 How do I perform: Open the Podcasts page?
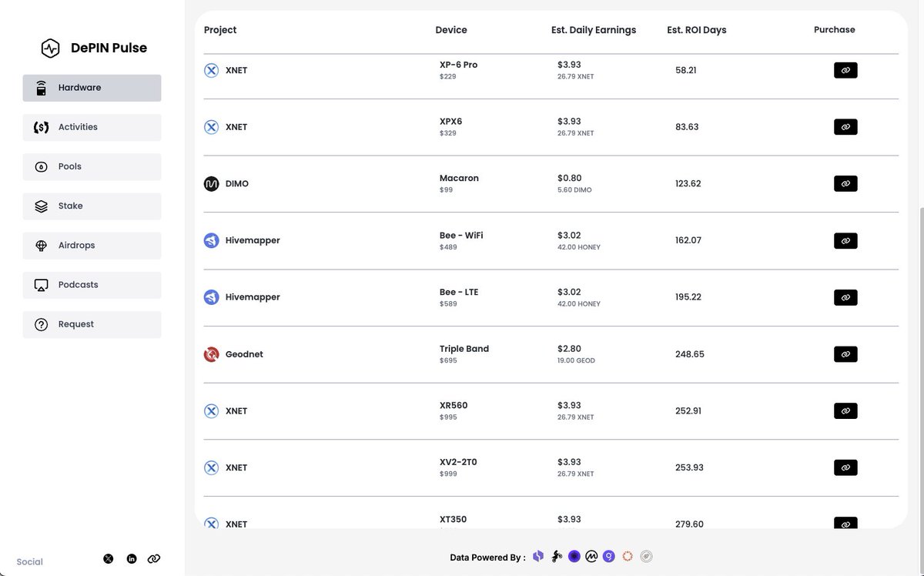(92, 285)
